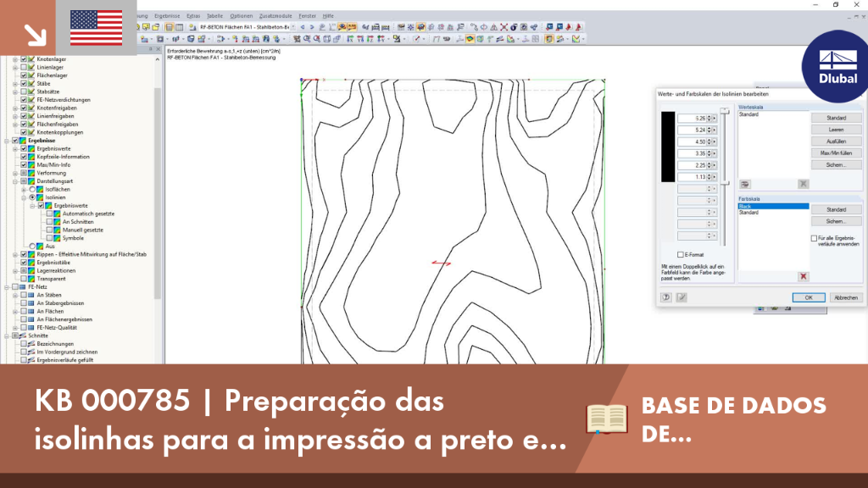This screenshot has height=488, width=868.
Task: Click the previous result case arrow in toolbar
Action: 303,27
